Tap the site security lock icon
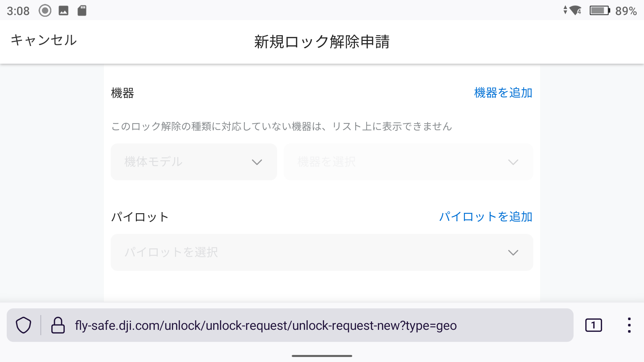The image size is (644, 362). [58, 325]
